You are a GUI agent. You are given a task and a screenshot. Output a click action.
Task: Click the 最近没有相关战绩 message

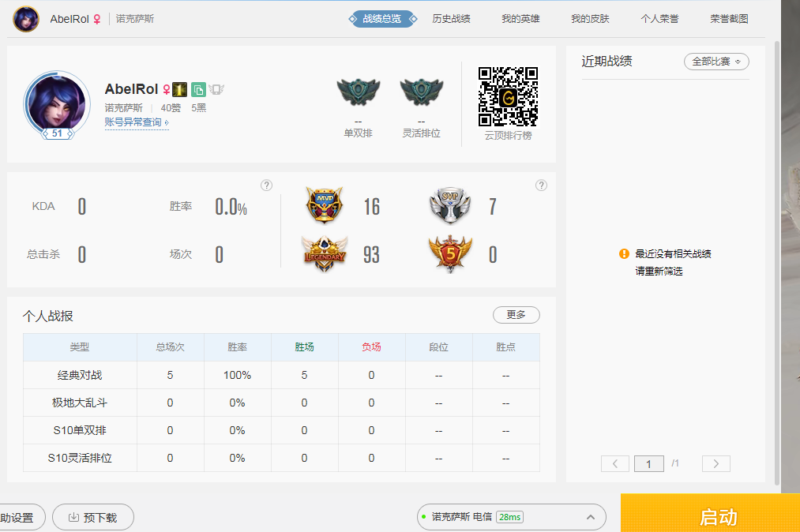point(673,254)
